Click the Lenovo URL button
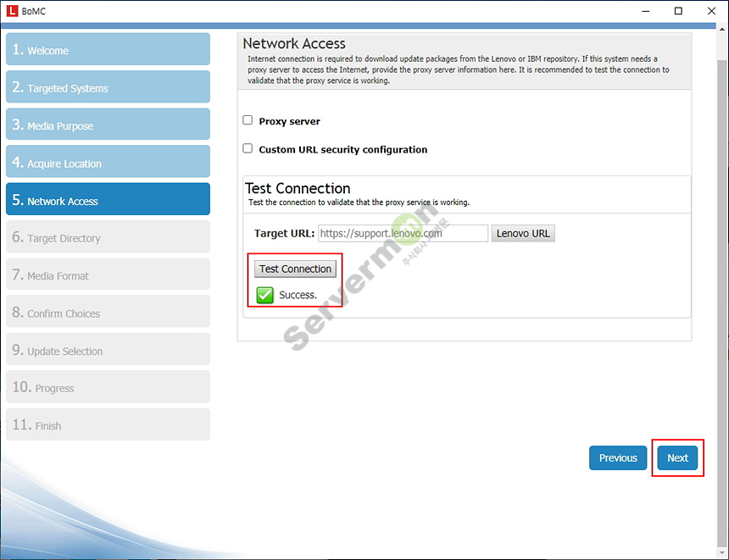 tap(523, 233)
